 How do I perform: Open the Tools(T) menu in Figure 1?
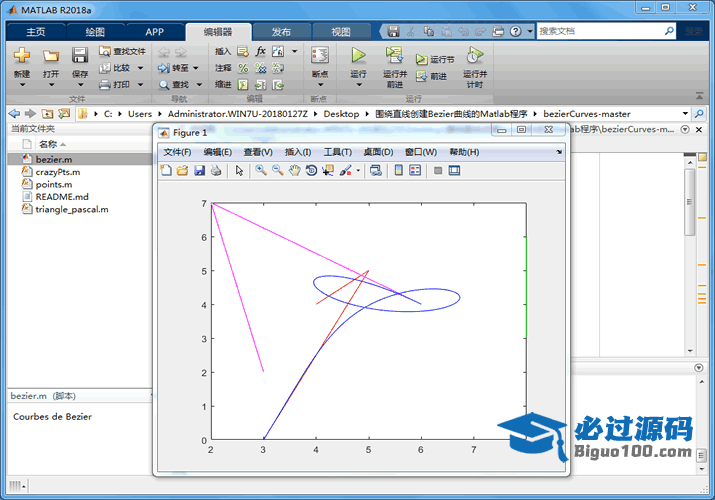(337, 152)
